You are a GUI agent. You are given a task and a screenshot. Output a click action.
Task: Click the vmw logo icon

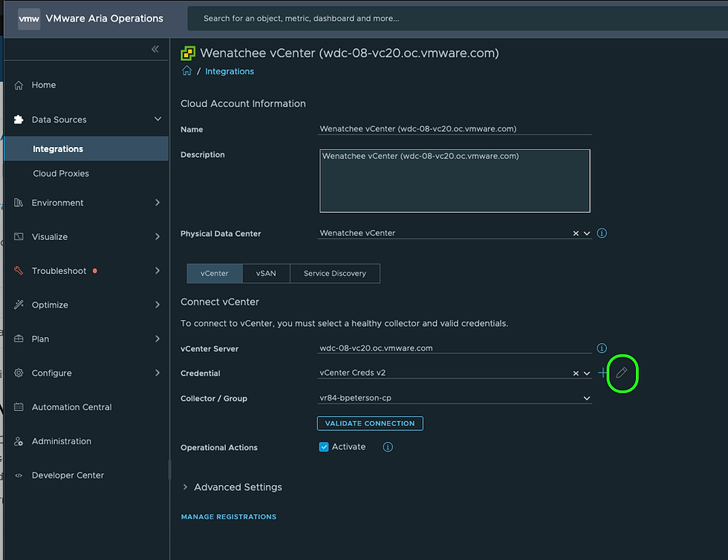pos(29,19)
